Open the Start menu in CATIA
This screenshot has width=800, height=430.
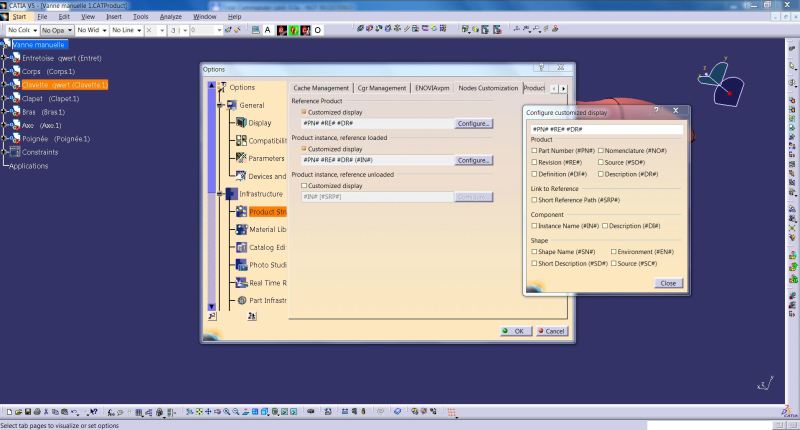tap(19, 16)
